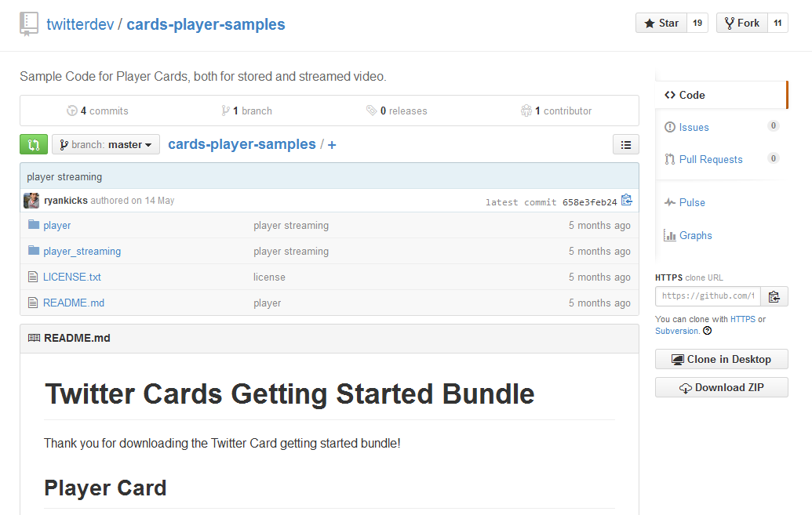This screenshot has width=812, height=515.
Task: Open the player folder
Action: 57,225
